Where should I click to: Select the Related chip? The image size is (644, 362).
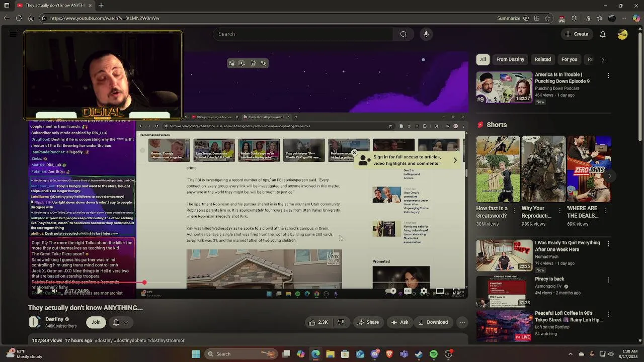[543, 59]
